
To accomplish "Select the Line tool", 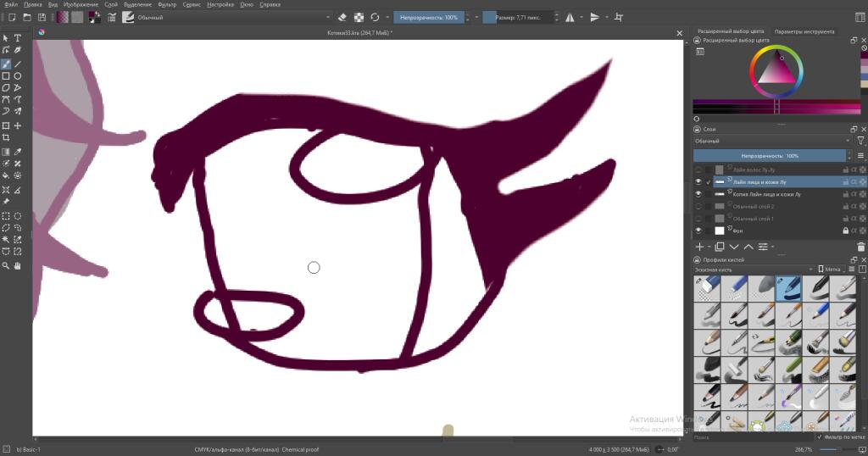I will tap(18, 64).
